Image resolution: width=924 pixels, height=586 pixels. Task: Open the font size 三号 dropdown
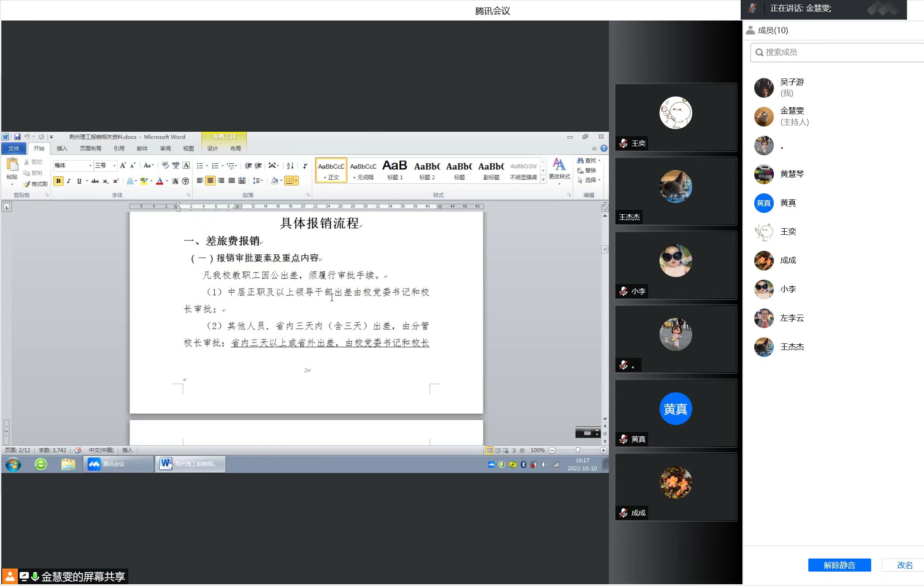pyautogui.click(x=114, y=166)
